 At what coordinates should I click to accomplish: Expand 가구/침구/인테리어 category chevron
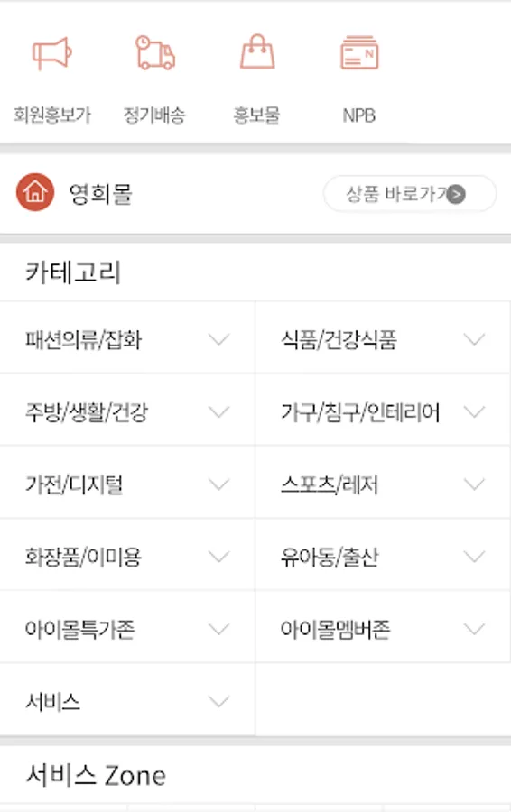click(474, 411)
